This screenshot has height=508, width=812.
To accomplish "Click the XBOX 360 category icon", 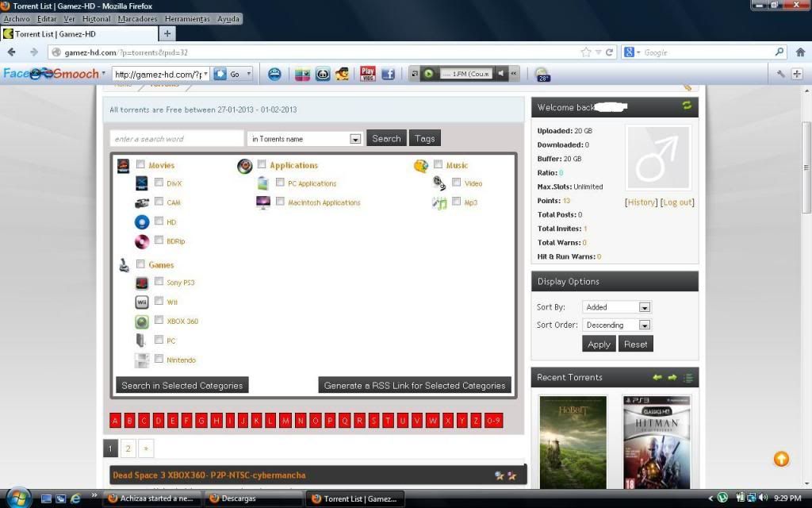I will [x=142, y=321].
